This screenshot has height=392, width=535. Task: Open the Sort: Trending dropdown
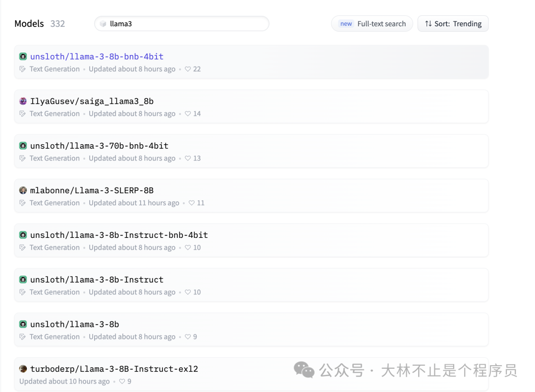(453, 24)
